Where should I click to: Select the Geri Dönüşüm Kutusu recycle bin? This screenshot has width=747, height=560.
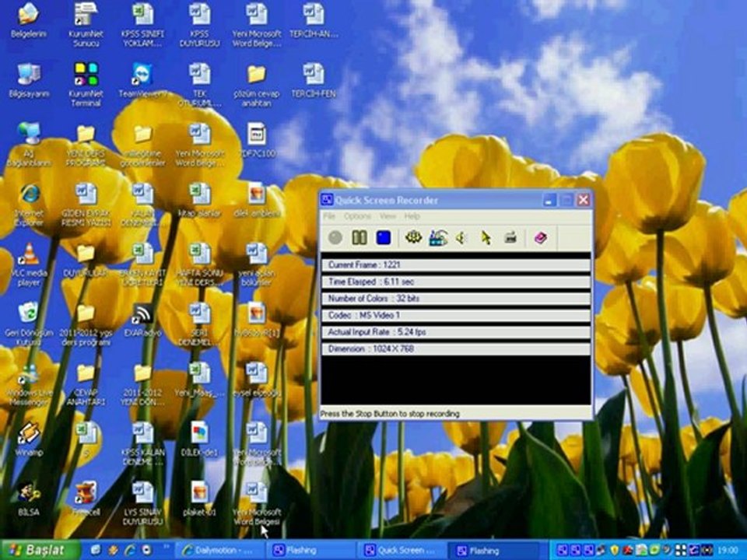[29, 325]
